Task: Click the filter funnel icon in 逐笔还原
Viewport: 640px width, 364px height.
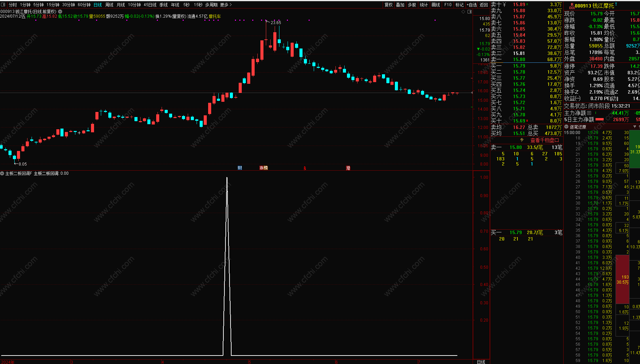Action: tap(635, 127)
